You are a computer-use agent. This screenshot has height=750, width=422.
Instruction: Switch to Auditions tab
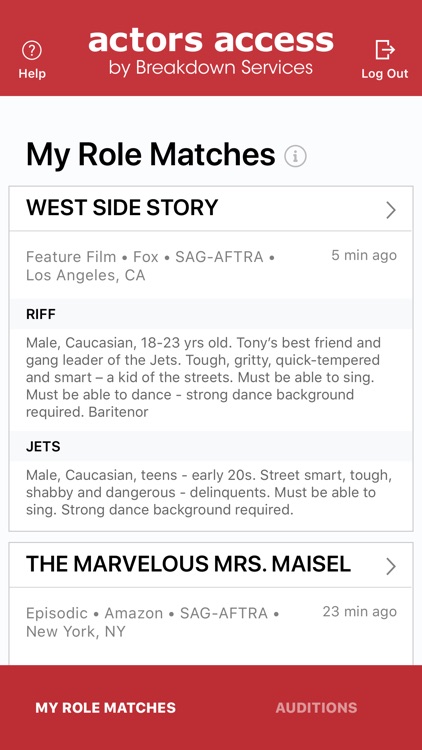click(316, 707)
